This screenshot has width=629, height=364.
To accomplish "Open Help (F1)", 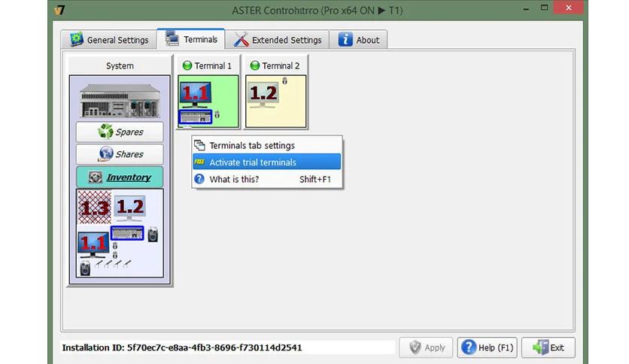I will click(x=487, y=347).
